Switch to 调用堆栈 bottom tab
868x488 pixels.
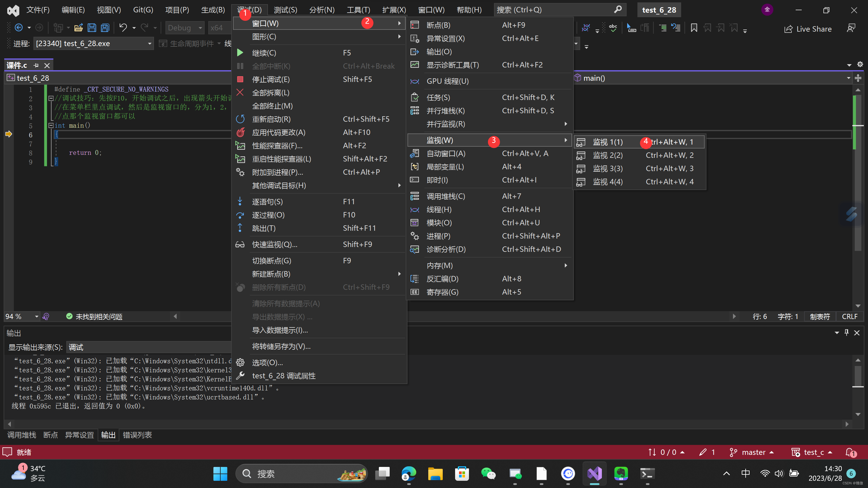22,435
